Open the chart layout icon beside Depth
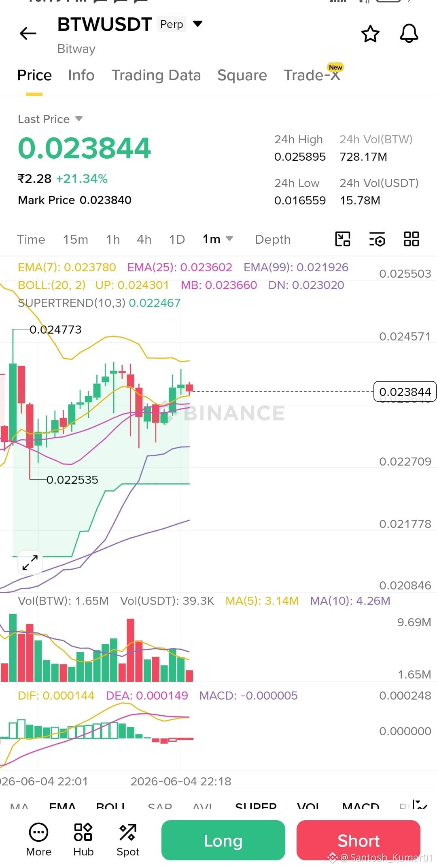Screen dimensions: 437x868 (343, 239)
